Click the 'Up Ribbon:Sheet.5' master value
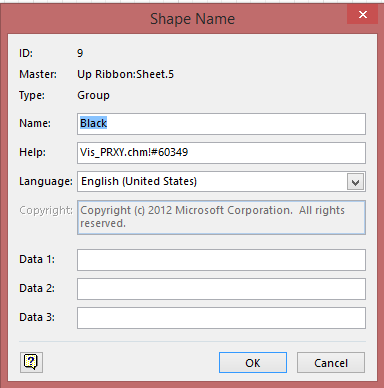The width and height of the screenshot is (384, 388). 126,74
